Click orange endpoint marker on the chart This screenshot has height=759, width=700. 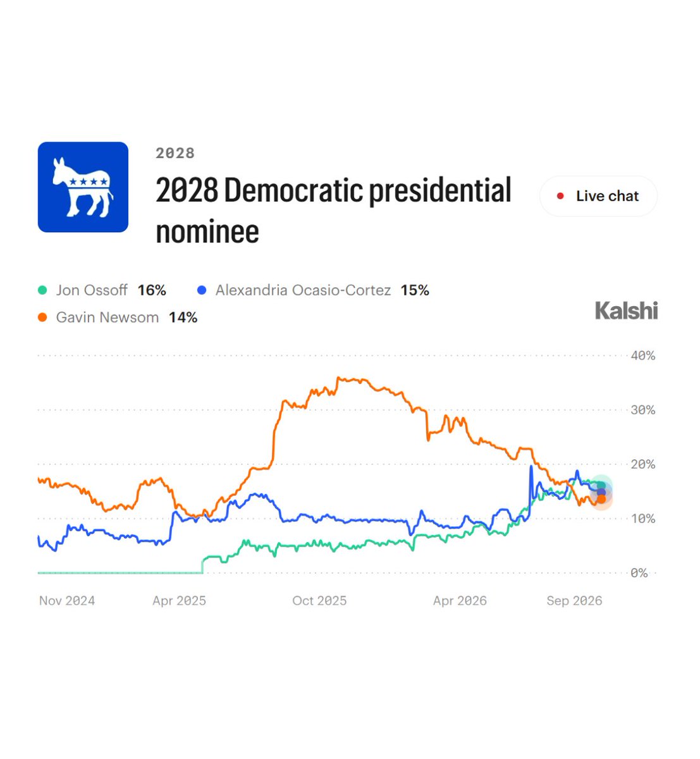click(601, 499)
